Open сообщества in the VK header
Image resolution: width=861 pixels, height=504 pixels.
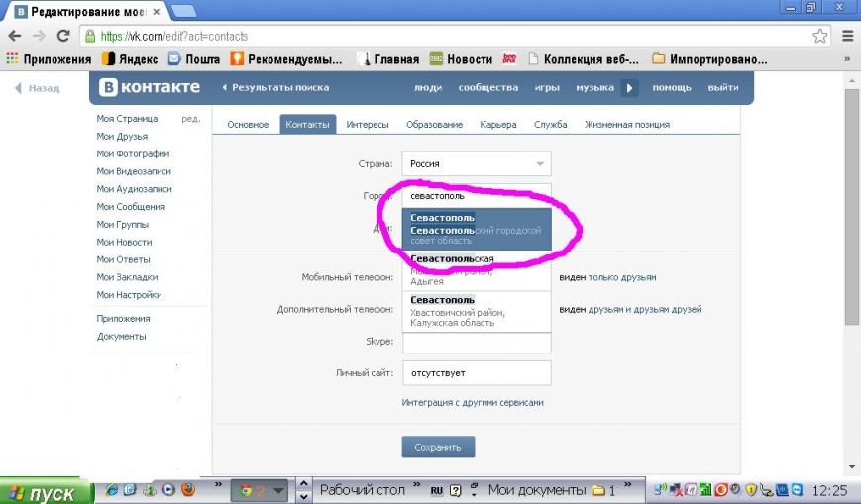pyautogui.click(x=488, y=87)
